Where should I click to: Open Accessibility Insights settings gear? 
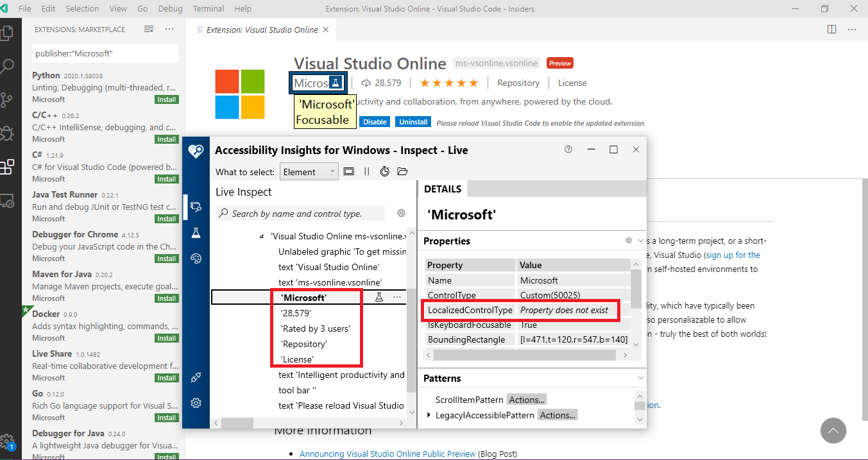click(196, 402)
